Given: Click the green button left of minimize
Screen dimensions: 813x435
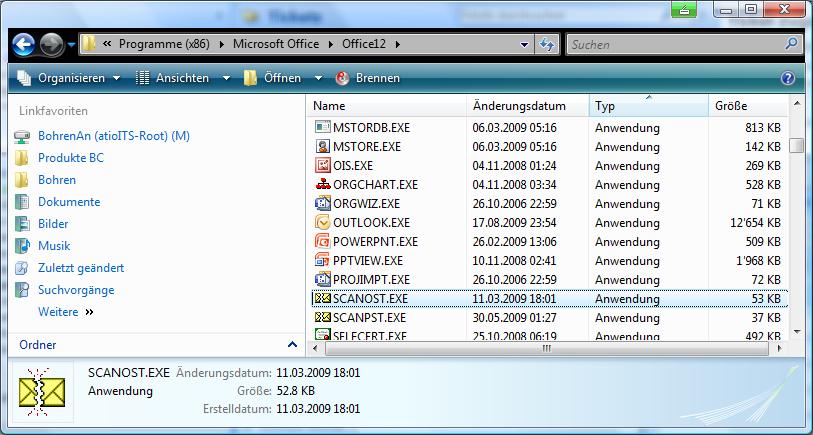Looking at the screenshot, I should coord(684,9).
